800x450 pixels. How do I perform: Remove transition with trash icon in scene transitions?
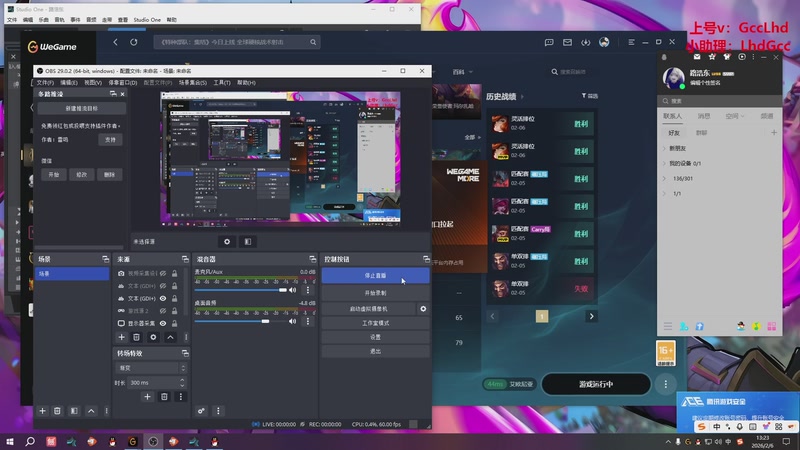click(164, 396)
